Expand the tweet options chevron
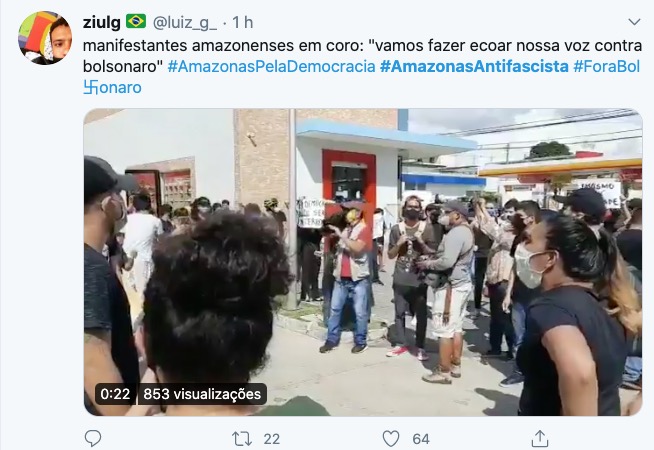This screenshot has width=654, height=450. (634, 22)
